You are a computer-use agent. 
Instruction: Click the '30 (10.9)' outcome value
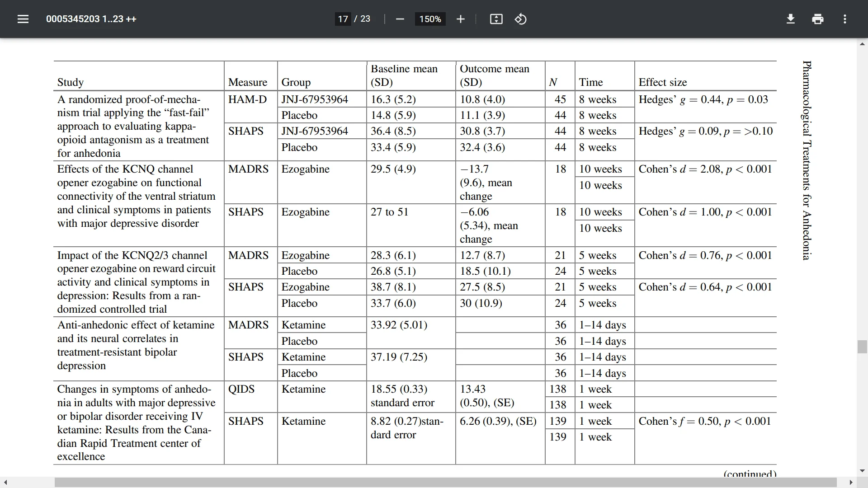click(x=481, y=303)
